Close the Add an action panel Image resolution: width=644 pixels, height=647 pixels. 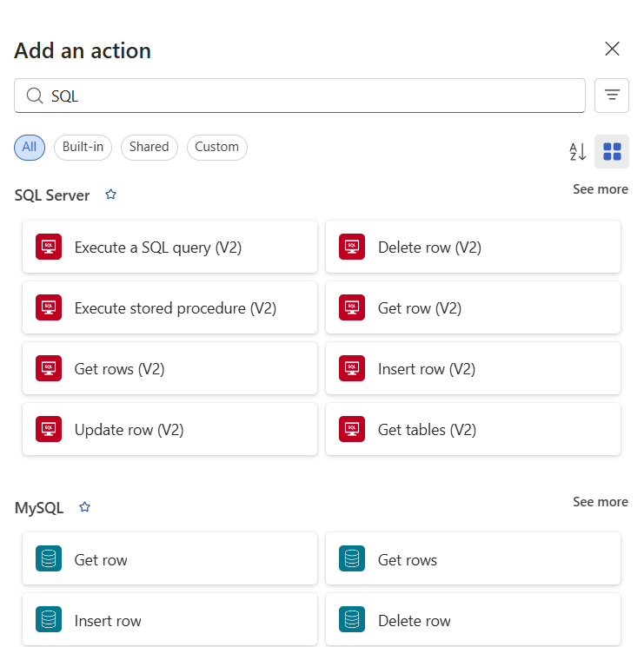click(x=612, y=49)
